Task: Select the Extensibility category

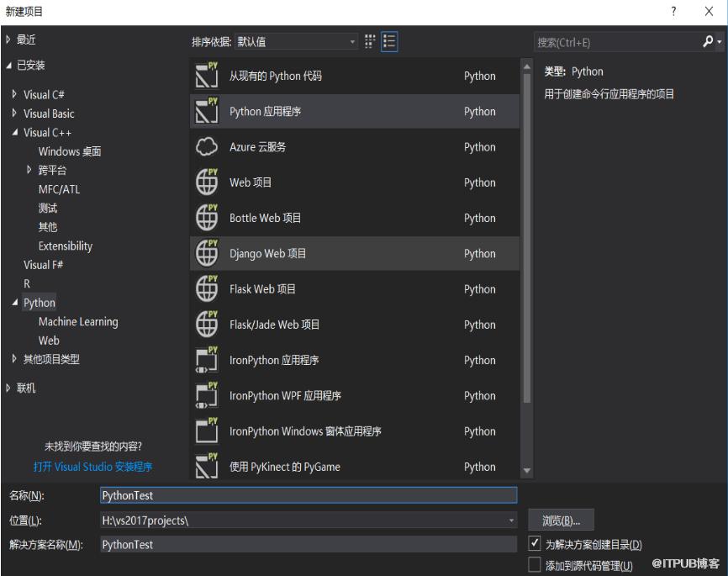Action: 66,246
